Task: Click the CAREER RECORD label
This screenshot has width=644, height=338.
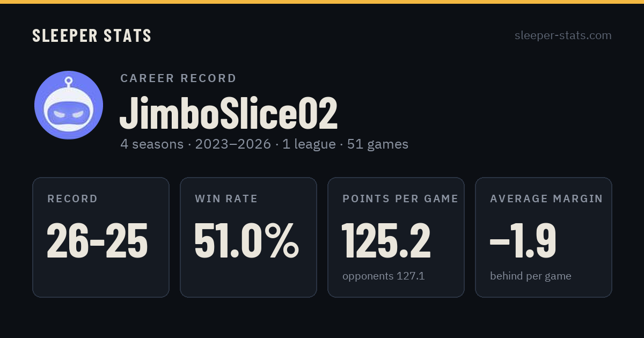Action: pyautogui.click(x=178, y=78)
